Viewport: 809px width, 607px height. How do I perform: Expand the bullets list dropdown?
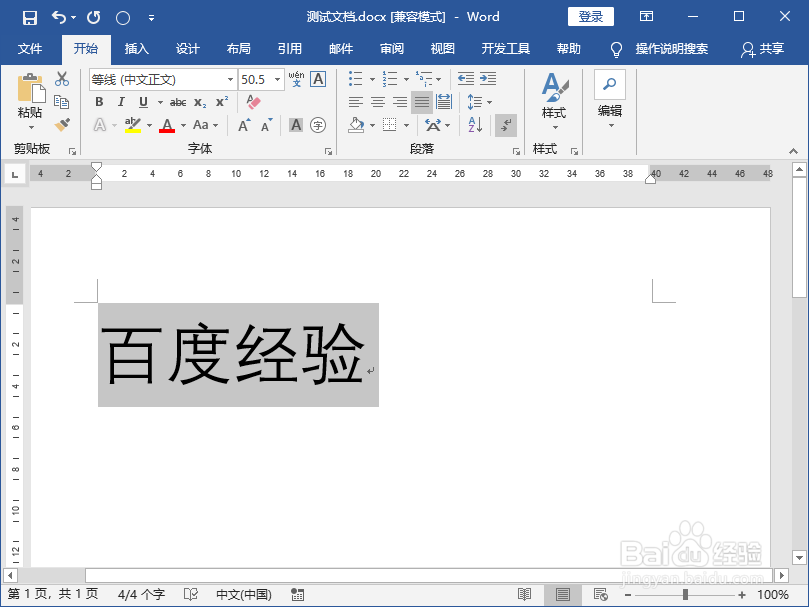coord(372,79)
